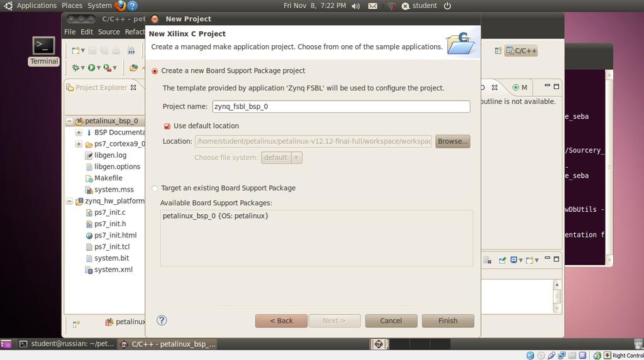Image resolution: width=644 pixels, height=360 pixels.
Task: Select Target an existing Board Support Package
Action: point(155,188)
